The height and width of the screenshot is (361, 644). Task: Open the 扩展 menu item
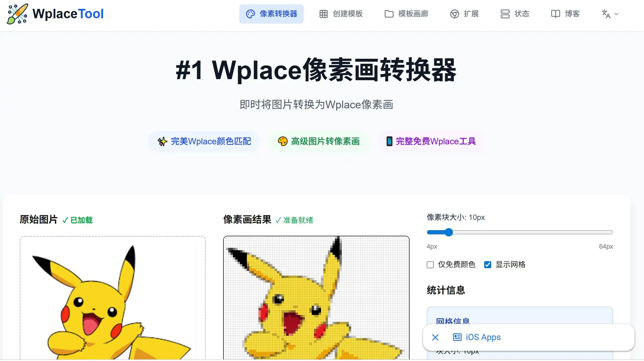[465, 14]
